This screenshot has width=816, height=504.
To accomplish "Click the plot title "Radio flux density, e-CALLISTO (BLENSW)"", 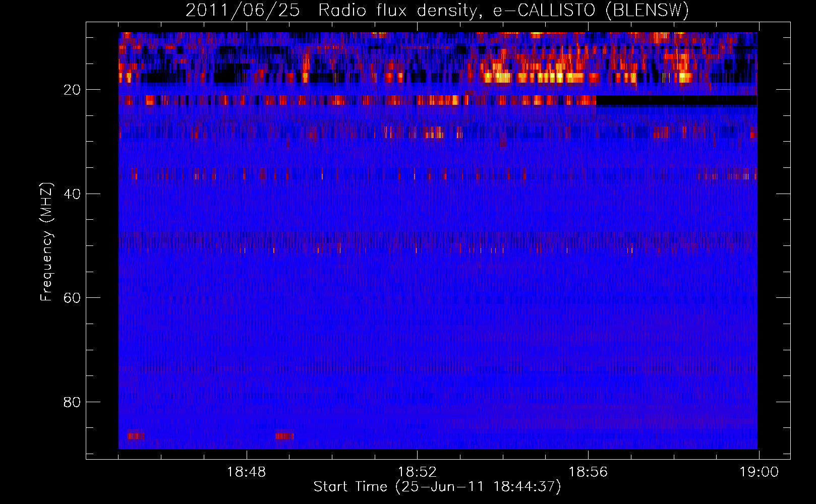I will point(503,11).
